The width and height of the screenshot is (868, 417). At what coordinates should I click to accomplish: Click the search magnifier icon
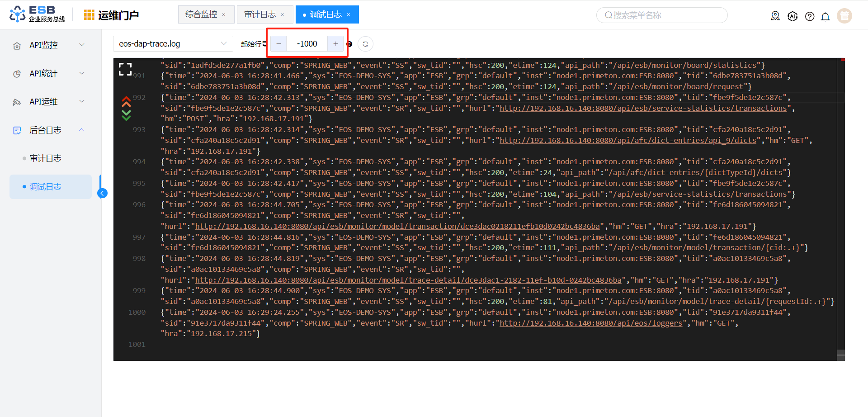pyautogui.click(x=609, y=15)
